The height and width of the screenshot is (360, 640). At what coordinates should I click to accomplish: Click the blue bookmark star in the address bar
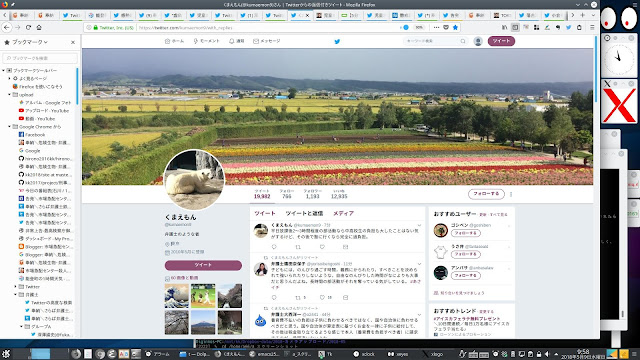455,28
